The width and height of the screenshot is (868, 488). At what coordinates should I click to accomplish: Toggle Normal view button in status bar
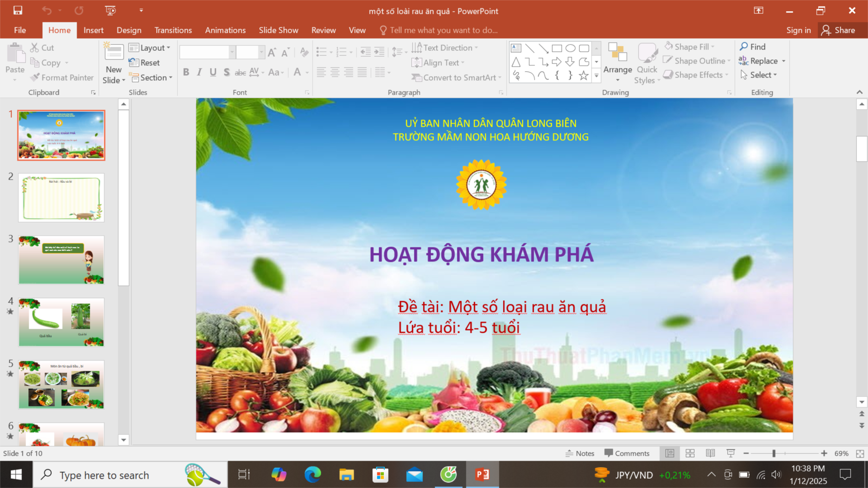670,453
